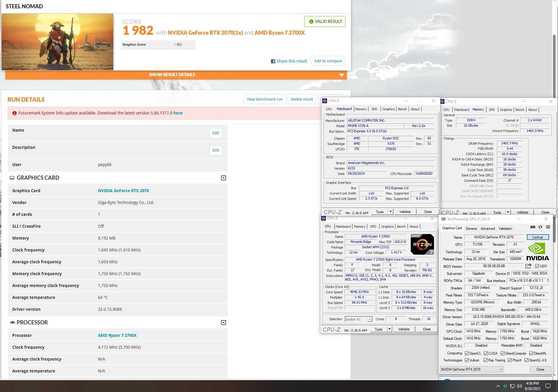Click the CPU-Z processor window title icon
558x392 pixels.
pos(324,218)
